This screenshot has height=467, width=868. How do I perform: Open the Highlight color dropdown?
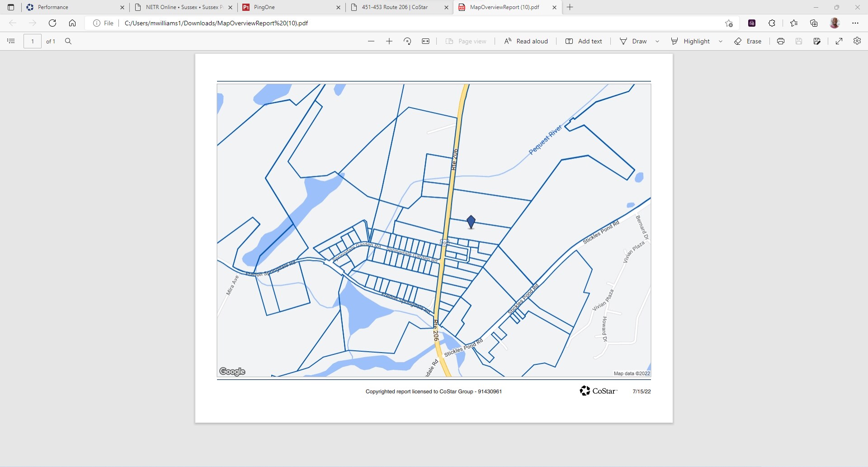pyautogui.click(x=720, y=41)
